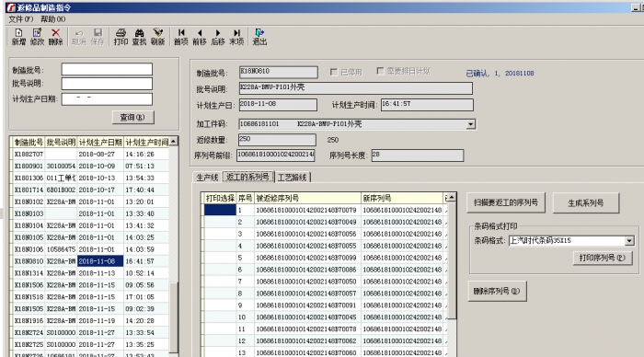Select batch row K18N2T24
Viewport: 644px width, 357px height.
click(x=90, y=333)
